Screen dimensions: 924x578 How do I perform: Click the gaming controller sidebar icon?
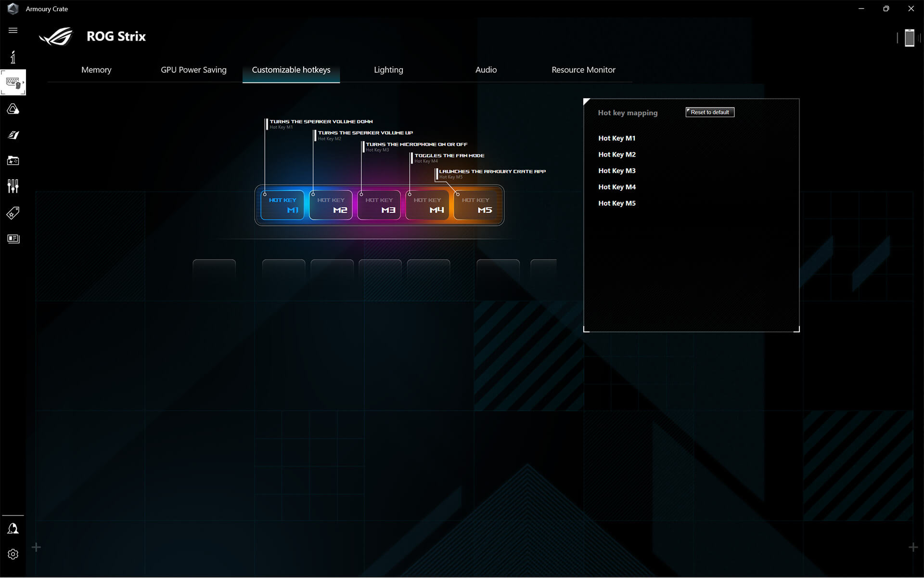pos(13,160)
